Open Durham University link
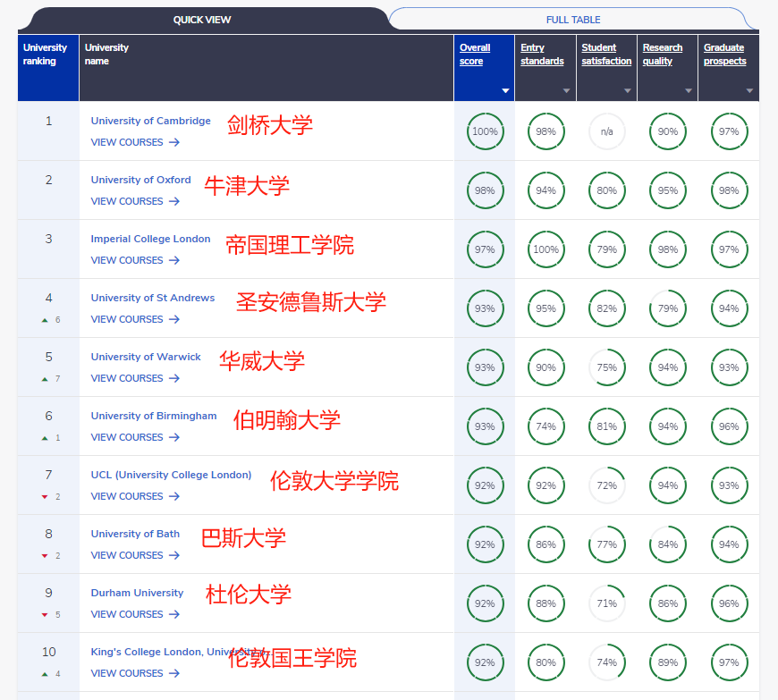This screenshot has width=778, height=700. tap(137, 593)
